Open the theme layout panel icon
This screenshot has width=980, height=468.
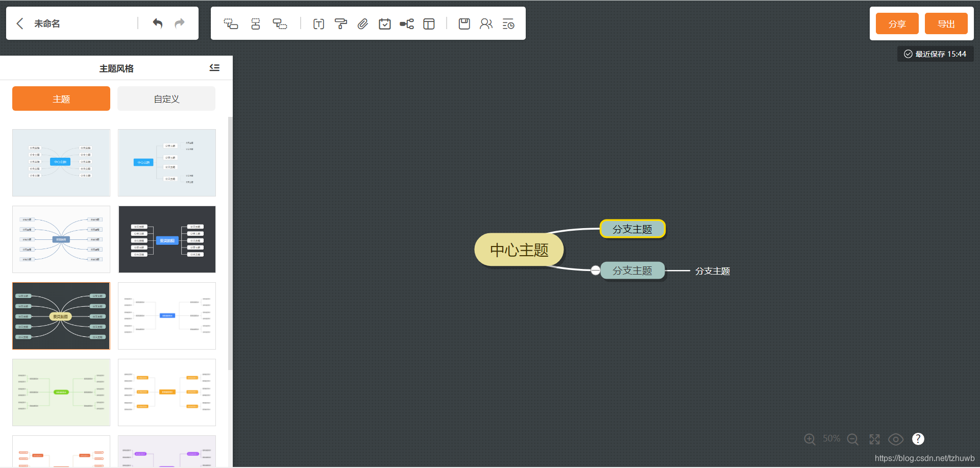(429, 24)
